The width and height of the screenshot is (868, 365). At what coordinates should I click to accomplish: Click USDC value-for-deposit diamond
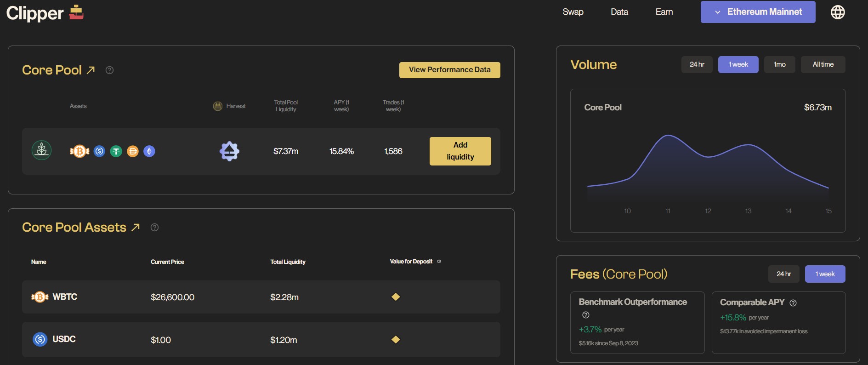(396, 340)
